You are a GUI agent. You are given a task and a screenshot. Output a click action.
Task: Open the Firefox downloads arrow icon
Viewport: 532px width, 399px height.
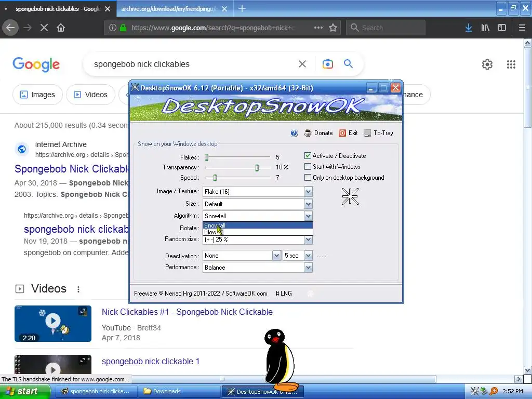[x=469, y=28]
